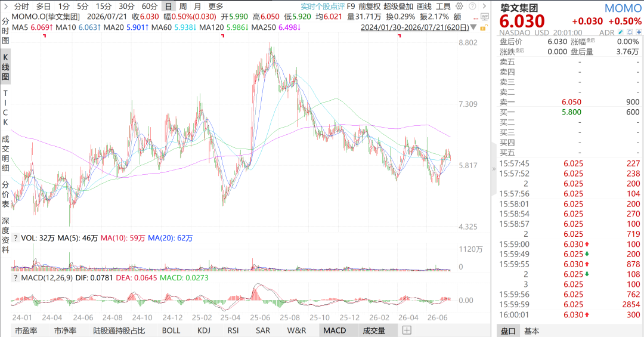Screen dimensions: 644x337
Task: Select the 基本 tab in quote panel
Action: tap(531, 331)
